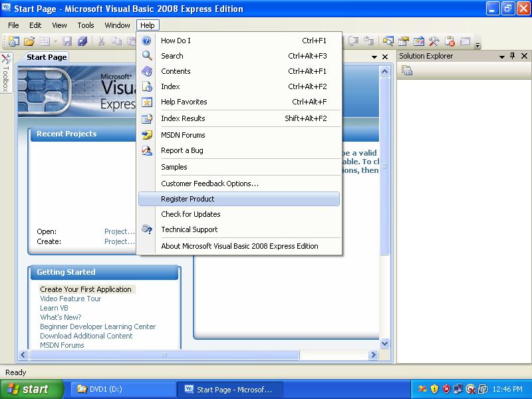Viewport: 532px width, 399px height.
Task: Click Create Your First Application link
Action: pyautogui.click(x=86, y=289)
